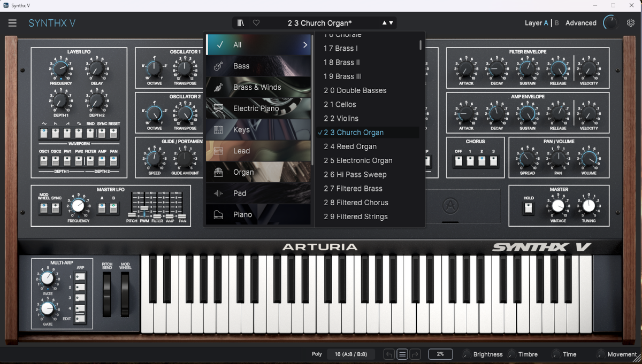Click the preset list scrollbar
This screenshot has width=642, height=364.
coord(421,45)
